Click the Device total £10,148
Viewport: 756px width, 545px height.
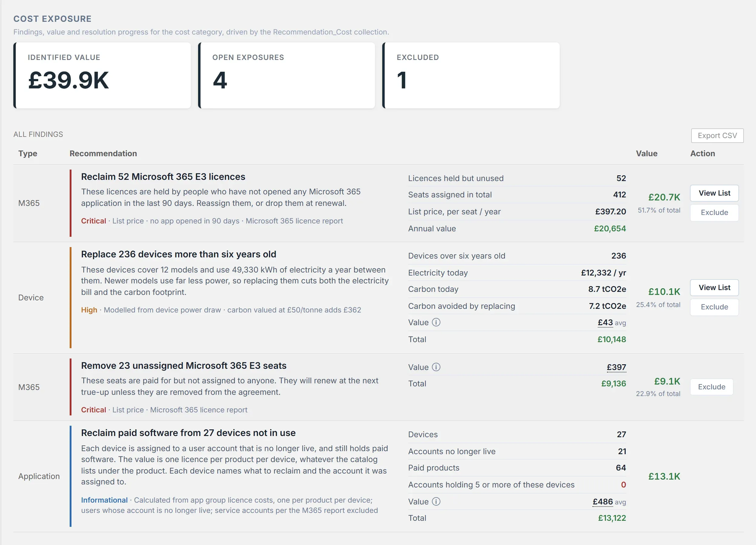point(611,339)
